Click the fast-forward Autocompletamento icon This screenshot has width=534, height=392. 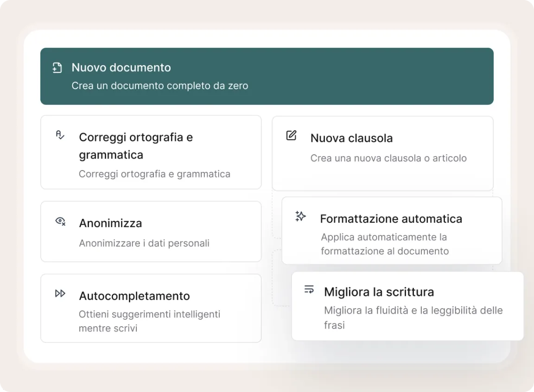tap(60, 293)
